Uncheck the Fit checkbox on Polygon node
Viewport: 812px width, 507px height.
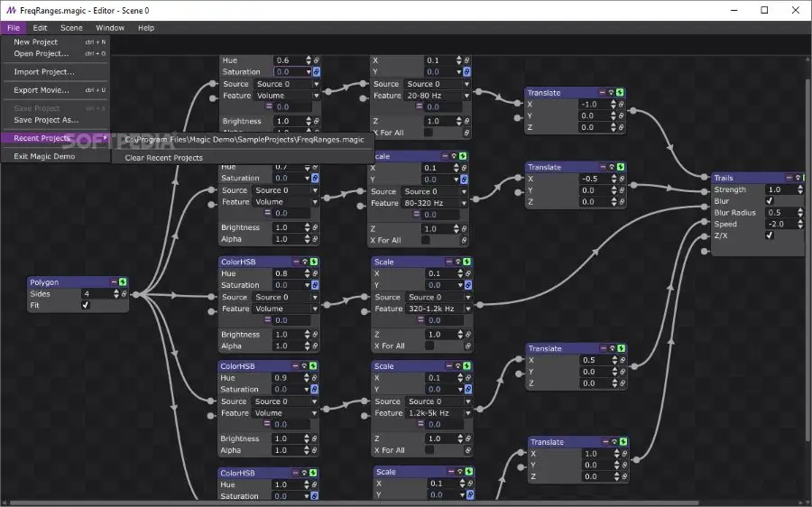(86, 306)
